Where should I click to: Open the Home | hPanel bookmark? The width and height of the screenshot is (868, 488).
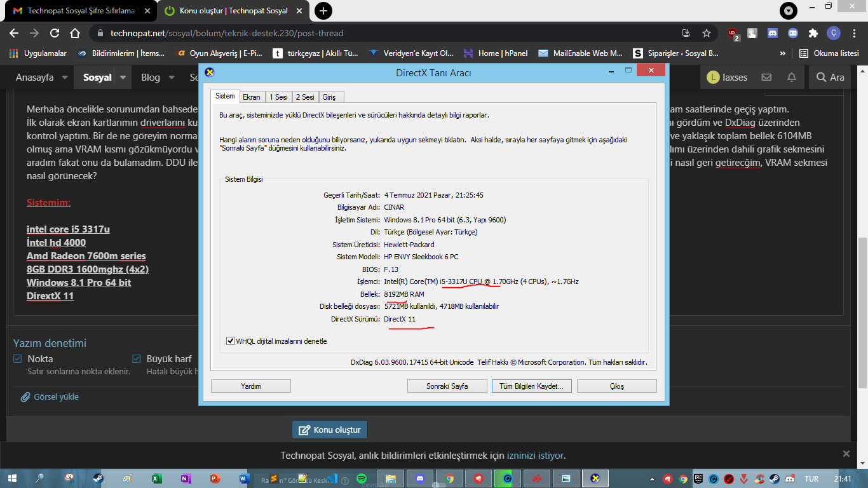pos(496,53)
